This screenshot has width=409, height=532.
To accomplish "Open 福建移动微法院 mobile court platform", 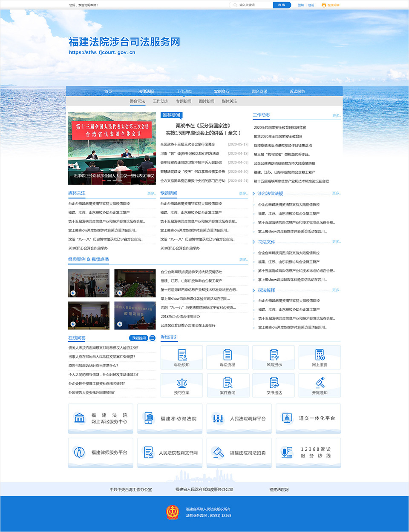I will click(x=170, y=418).
